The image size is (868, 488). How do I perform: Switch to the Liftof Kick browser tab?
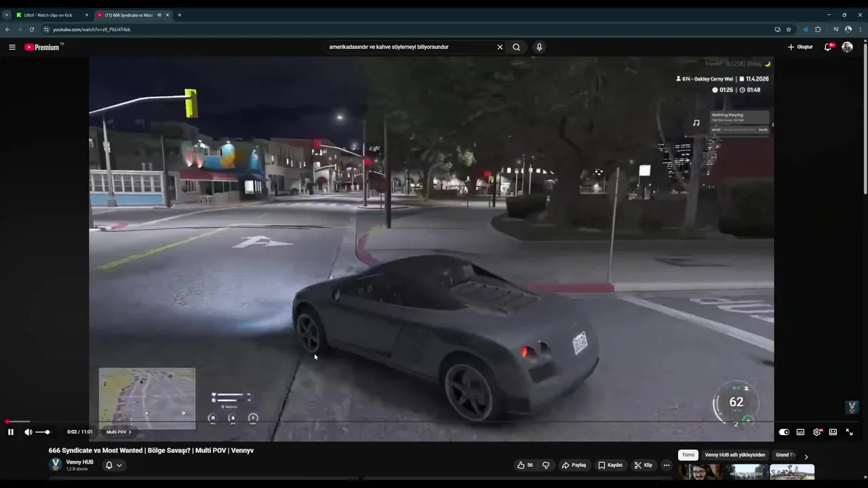point(51,15)
